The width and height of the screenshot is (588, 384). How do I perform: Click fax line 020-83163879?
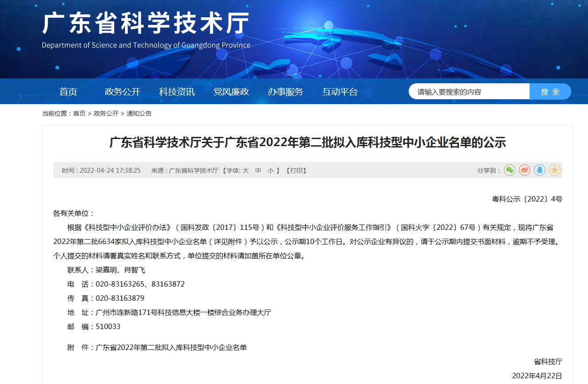pos(120,299)
